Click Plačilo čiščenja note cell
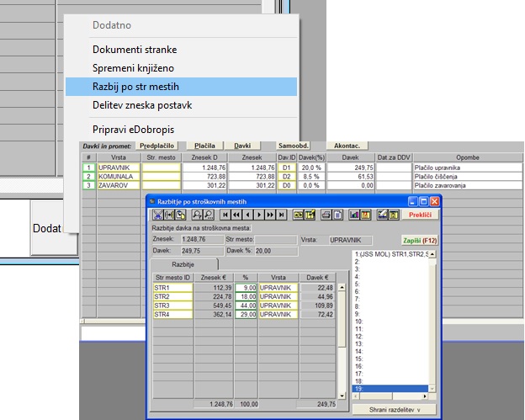 click(468, 177)
